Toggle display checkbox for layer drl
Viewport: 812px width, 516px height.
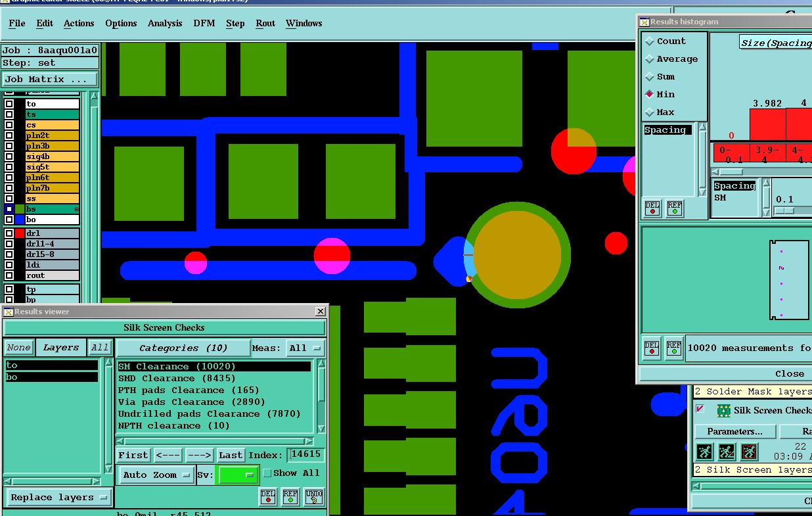[x=9, y=233]
